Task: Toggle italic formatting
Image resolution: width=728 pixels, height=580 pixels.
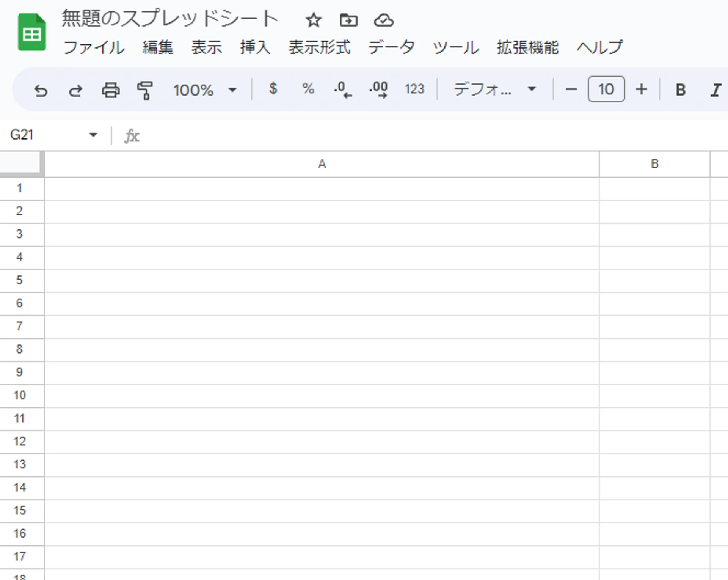Action: click(x=715, y=90)
